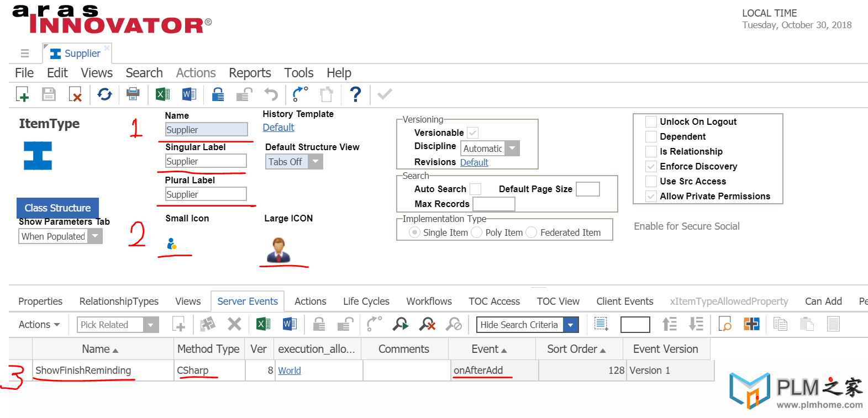
Task: Click the Copy icon in relationship toolbar
Action: point(780,324)
